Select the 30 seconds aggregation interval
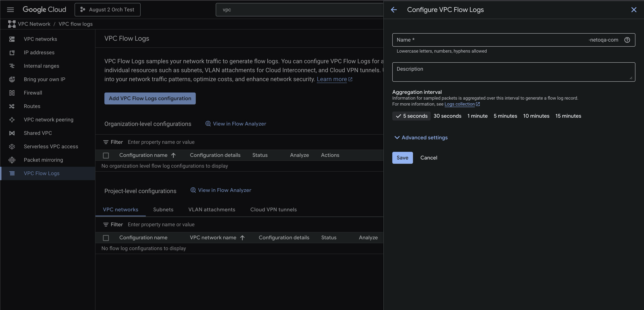 point(447,116)
